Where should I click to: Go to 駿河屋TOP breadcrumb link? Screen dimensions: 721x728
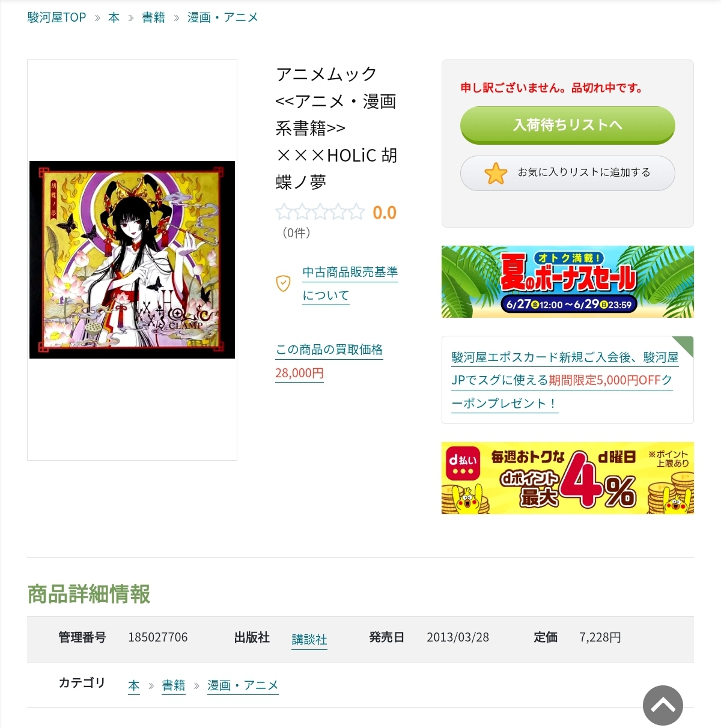(56, 17)
